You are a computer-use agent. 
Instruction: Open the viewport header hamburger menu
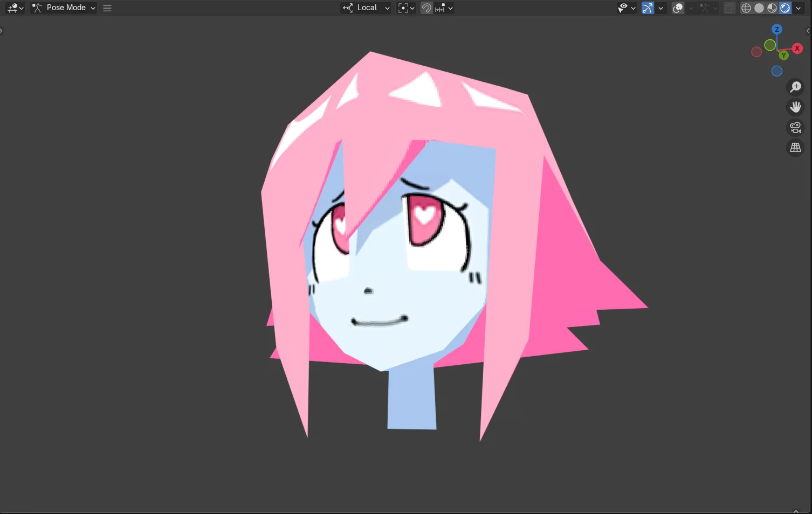click(107, 8)
